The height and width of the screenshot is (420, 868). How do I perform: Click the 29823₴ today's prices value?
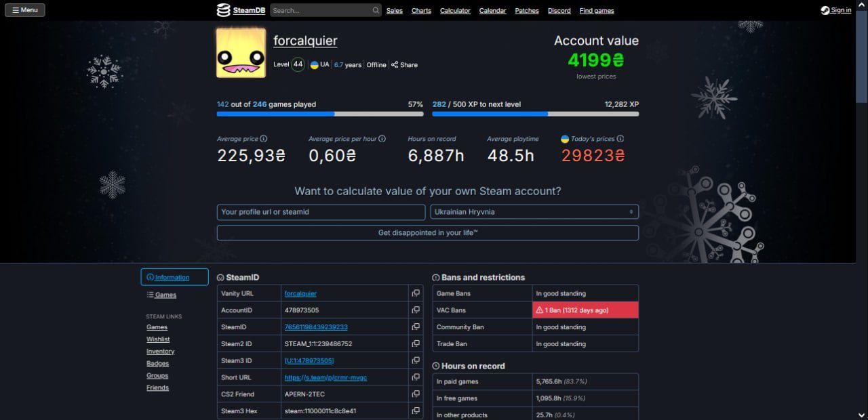click(x=593, y=156)
